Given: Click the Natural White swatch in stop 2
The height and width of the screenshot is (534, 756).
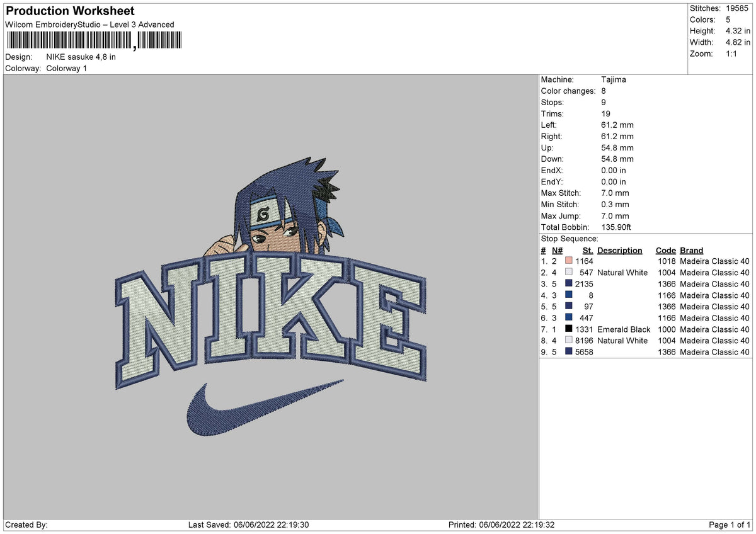Looking at the screenshot, I should coord(568,273).
